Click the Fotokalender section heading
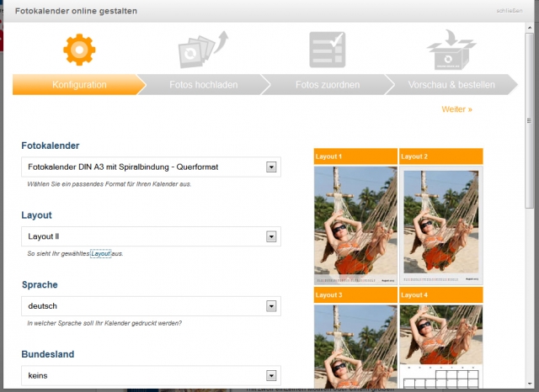 point(51,146)
